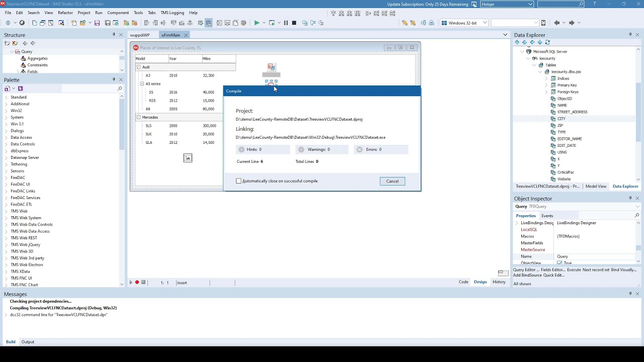
Task: Expand the Indices node in Data Explorer
Action: 546,78
